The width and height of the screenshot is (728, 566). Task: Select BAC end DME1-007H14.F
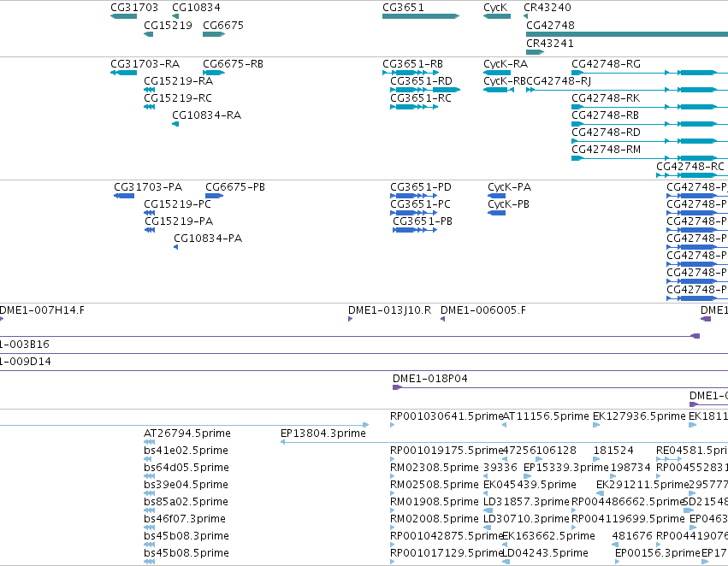[42, 310]
